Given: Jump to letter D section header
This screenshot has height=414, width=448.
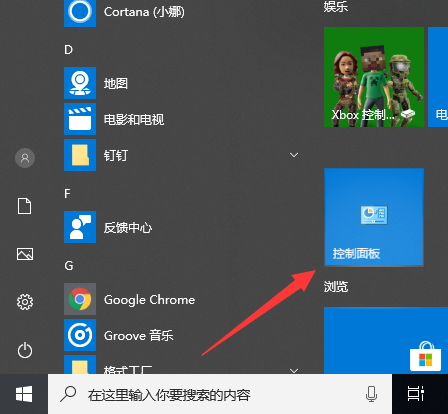Looking at the screenshot, I should (x=68, y=50).
